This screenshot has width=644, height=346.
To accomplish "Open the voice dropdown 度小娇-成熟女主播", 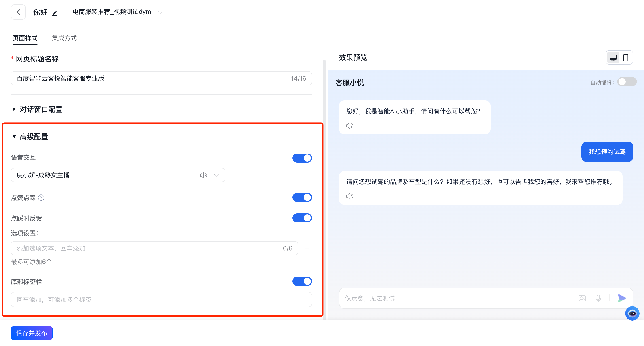I will pyautogui.click(x=216, y=175).
